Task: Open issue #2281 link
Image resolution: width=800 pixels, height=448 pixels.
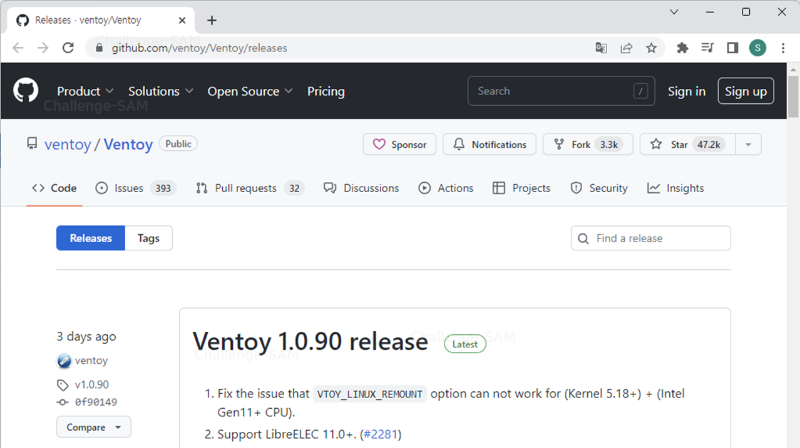Action: (x=380, y=434)
